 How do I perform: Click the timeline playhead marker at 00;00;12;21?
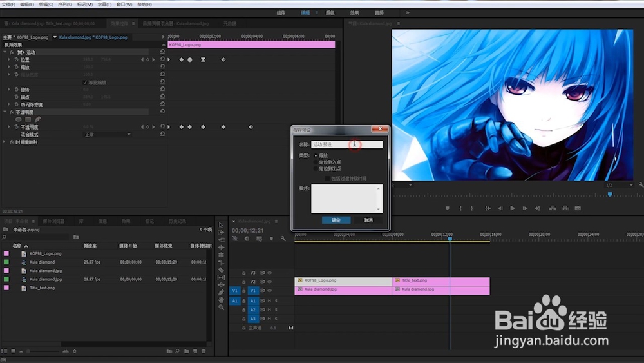point(450,239)
